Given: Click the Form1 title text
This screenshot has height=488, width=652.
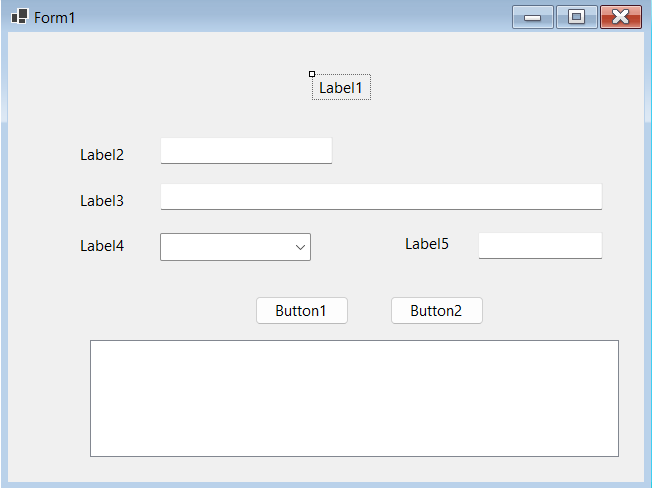Looking at the screenshot, I should click(x=54, y=18).
